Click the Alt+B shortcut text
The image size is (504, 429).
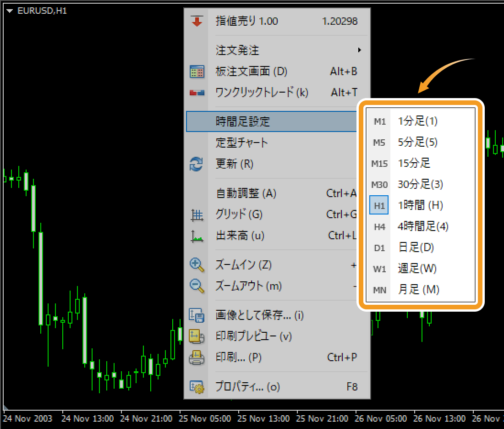tap(344, 71)
